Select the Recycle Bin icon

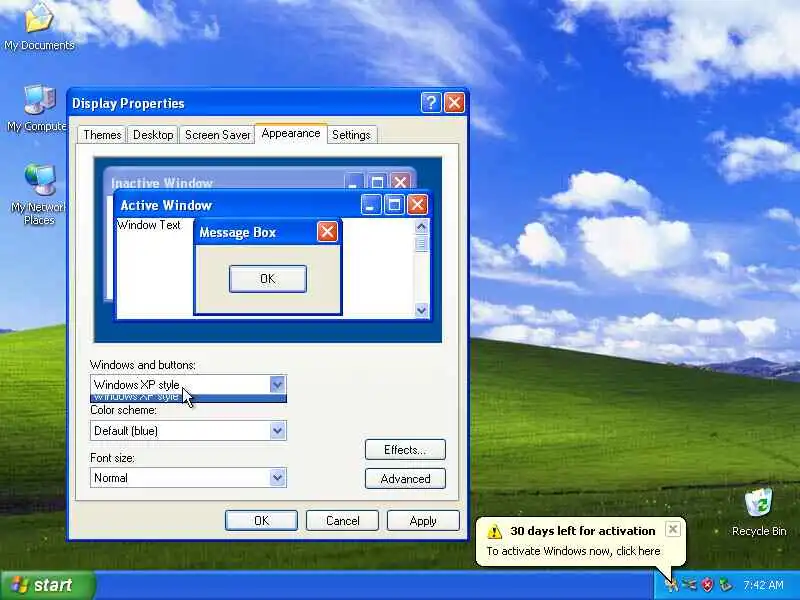(759, 512)
